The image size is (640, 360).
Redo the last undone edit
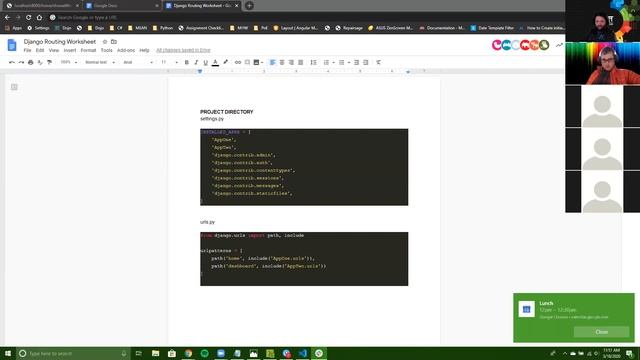tap(21, 62)
